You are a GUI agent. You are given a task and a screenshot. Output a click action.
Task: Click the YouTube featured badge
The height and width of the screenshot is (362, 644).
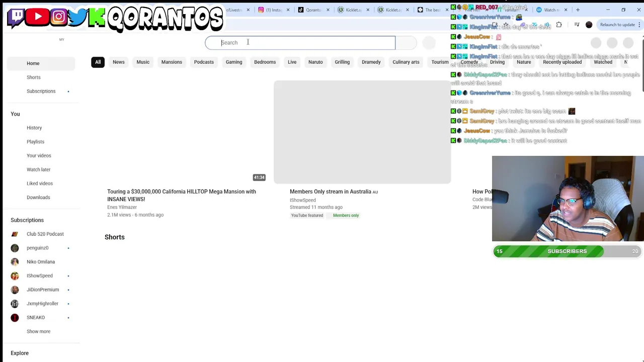[x=307, y=215]
